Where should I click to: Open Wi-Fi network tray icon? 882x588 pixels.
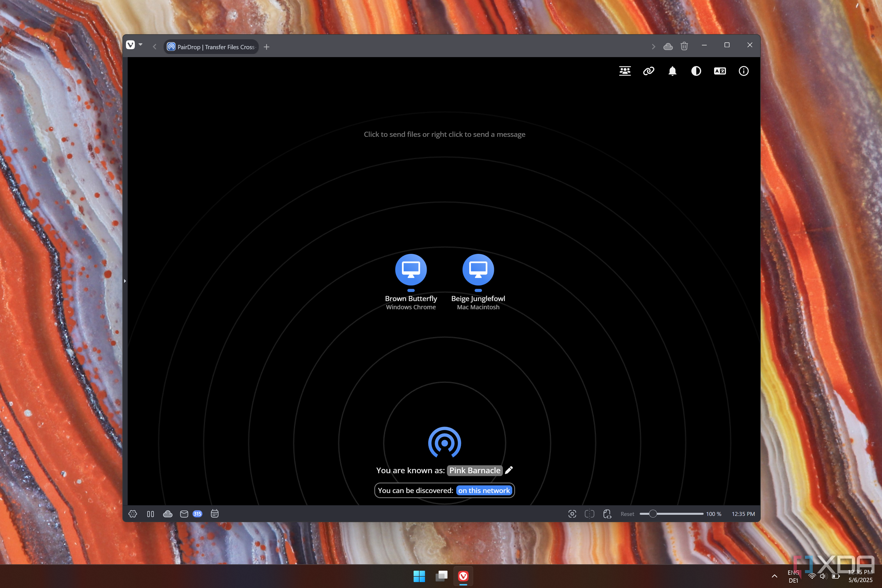tap(812, 576)
